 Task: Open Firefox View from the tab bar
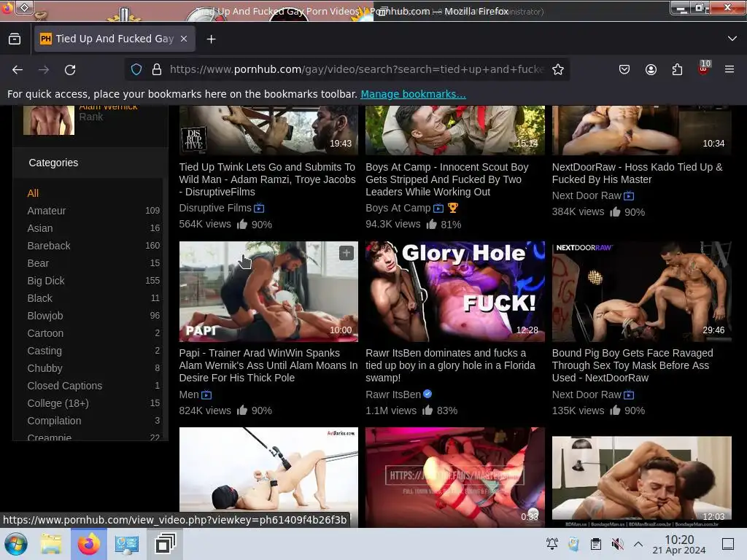[x=15, y=39]
